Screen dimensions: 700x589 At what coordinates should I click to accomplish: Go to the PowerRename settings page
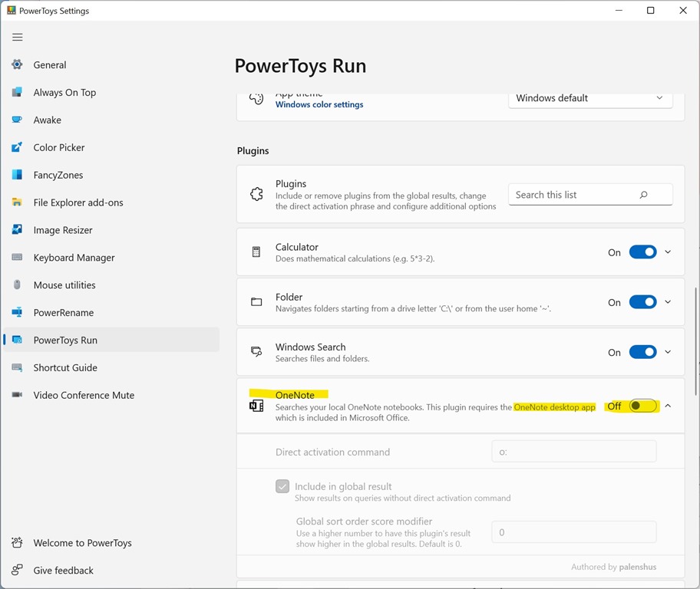click(x=63, y=313)
